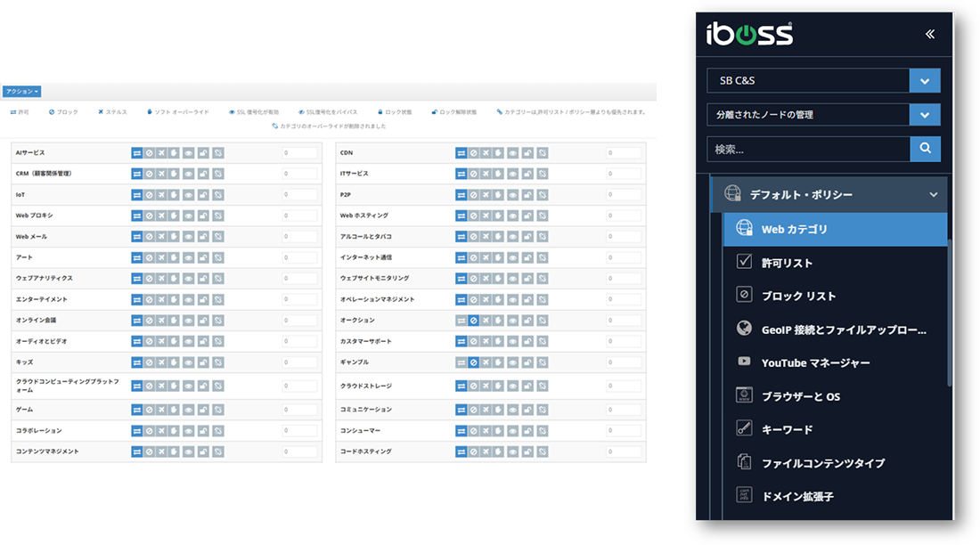Open the SB C&S account dropdown

pos(925,81)
